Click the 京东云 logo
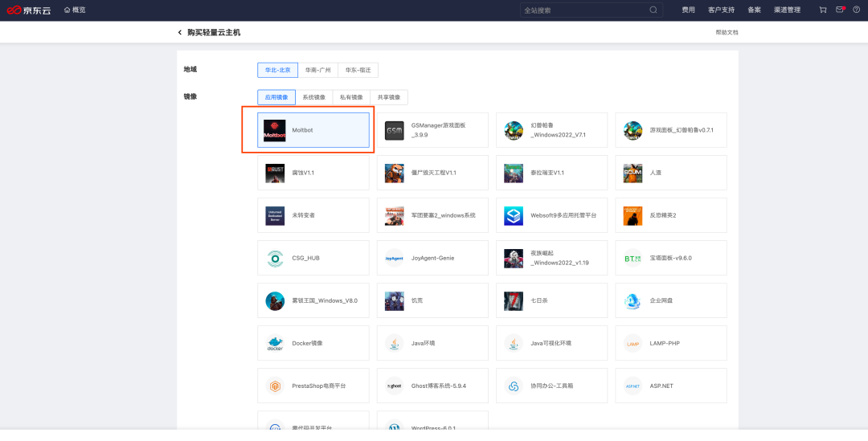868x441 pixels. coord(29,10)
